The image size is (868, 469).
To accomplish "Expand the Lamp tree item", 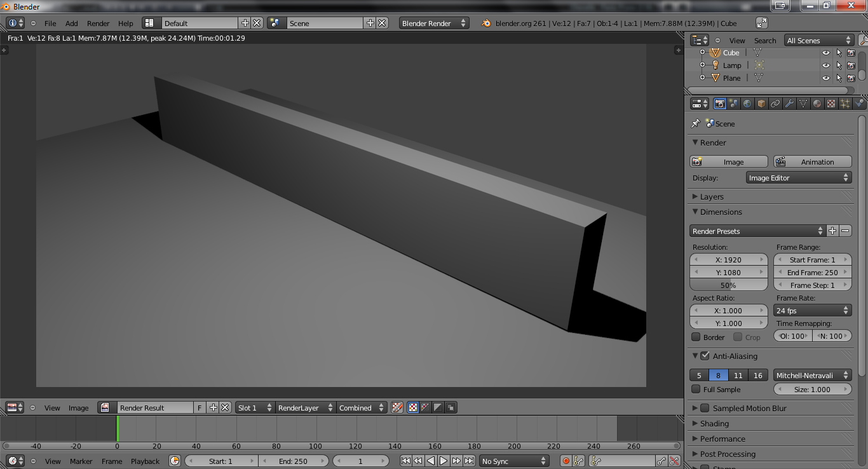I will (x=702, y=65).
